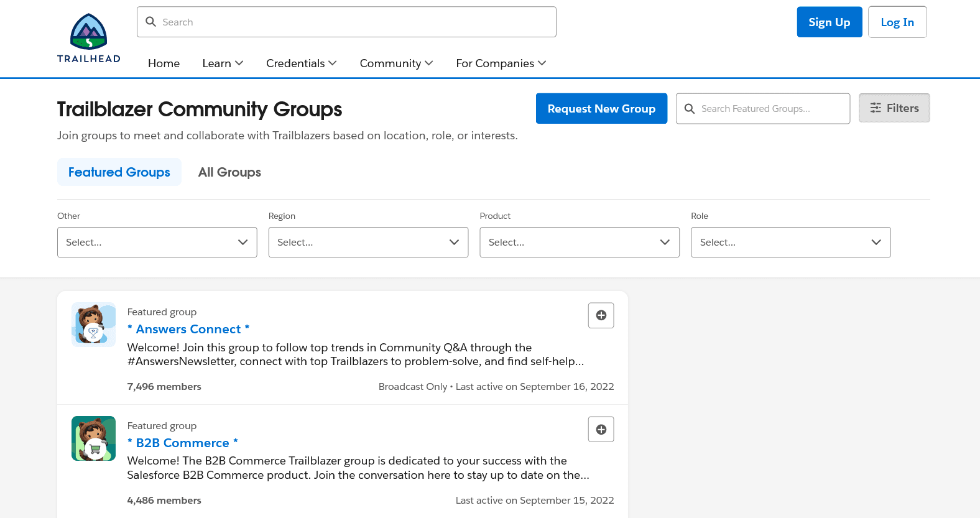This screenshot has width=980, height=518.
Task: Click 'Broadcast Only' status text
Action: (x=413, y=387)
